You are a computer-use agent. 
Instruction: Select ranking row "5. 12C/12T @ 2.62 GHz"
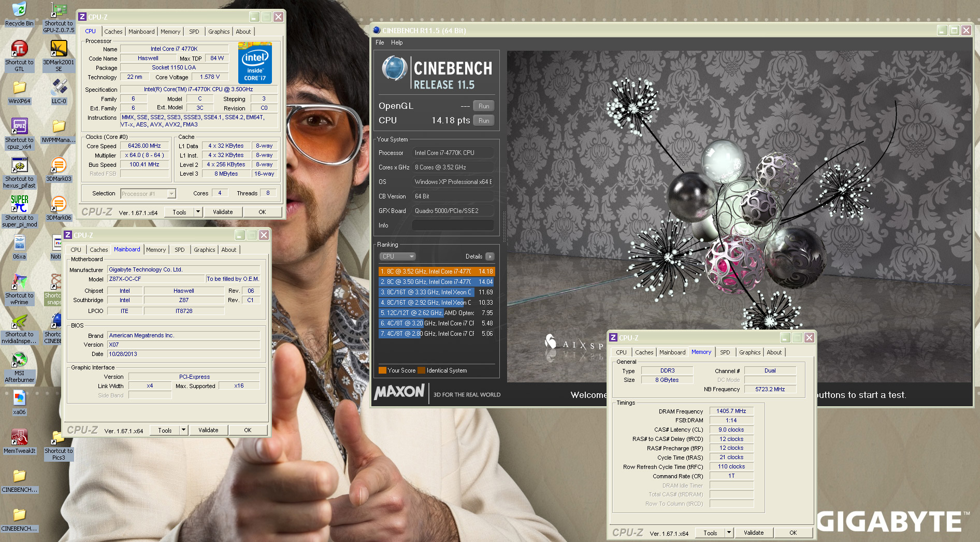tap(437, 313)
